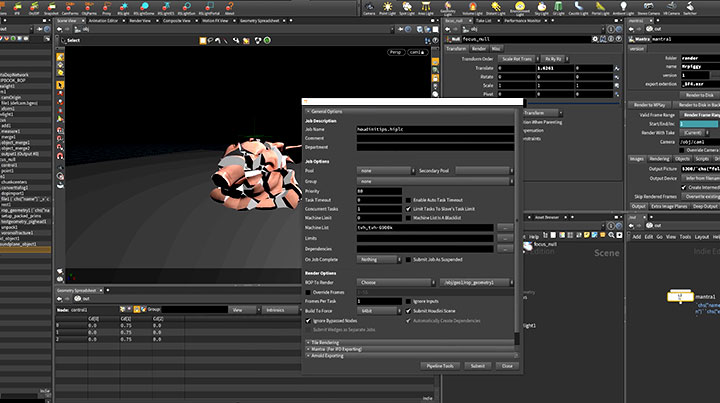Image resolution: width=720 pixels, height=403 pixels.
Task: Open On Job Complete dropdown
Action: click(x=376, y=258)
